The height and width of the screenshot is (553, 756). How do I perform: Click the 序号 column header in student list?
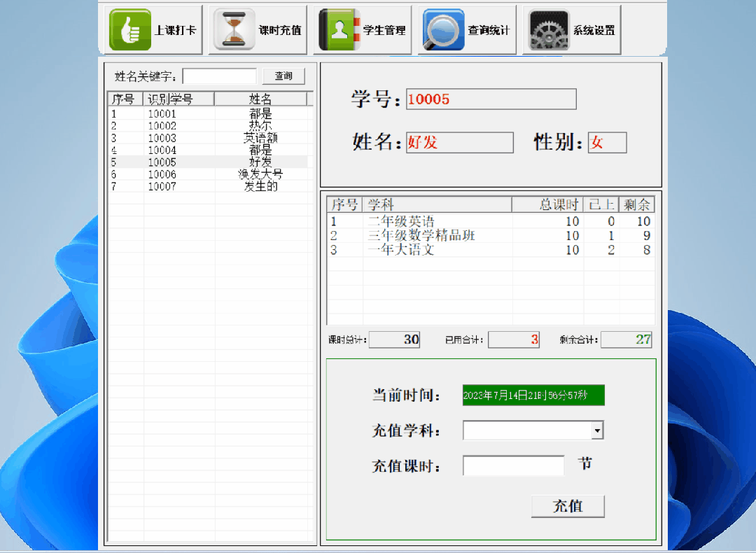(126, 99)
